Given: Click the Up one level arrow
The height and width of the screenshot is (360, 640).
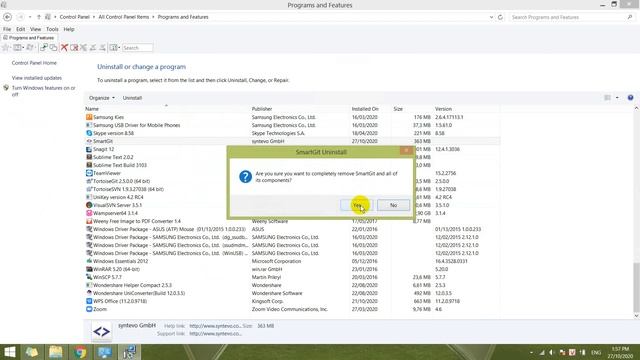Looking at the screenshot, I should pyautogui.click(x=39, y=17).
